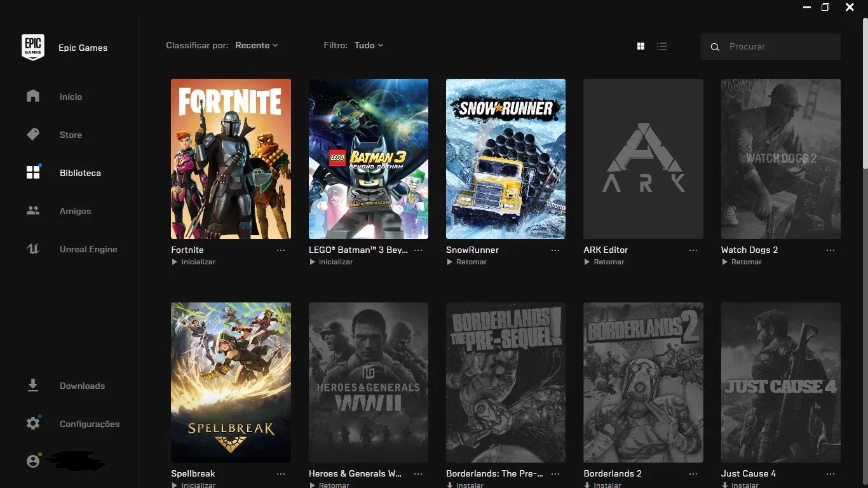Click the Just Cause 4 title text
The height and width of the screenshot is (488, 868).
click(x=749, y=473)
